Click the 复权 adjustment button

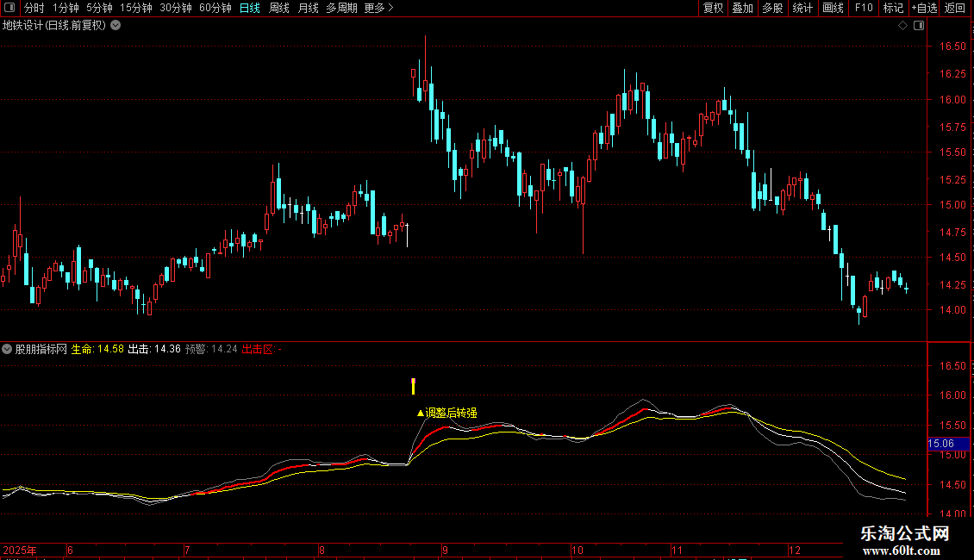(x=713, y=8)
